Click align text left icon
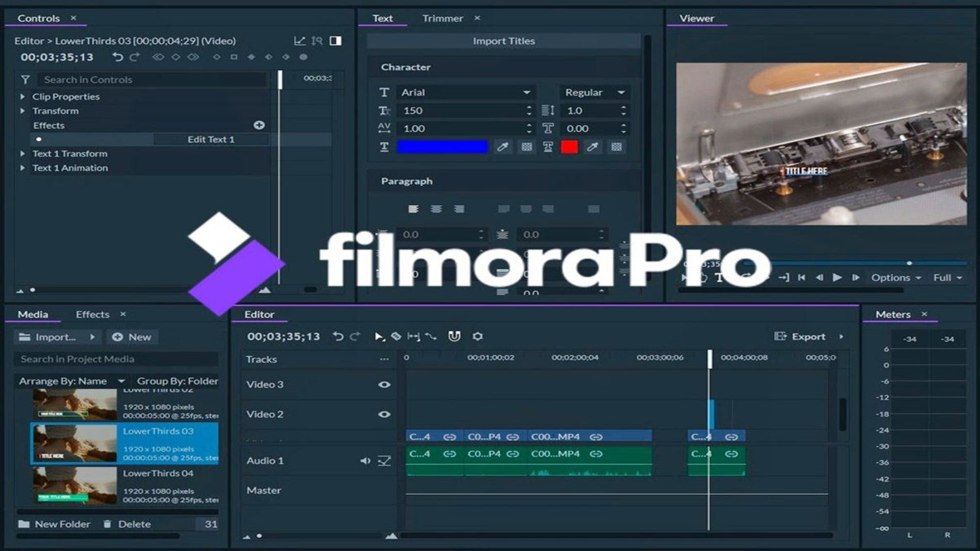Screen dimensions: 980x551 413,209
